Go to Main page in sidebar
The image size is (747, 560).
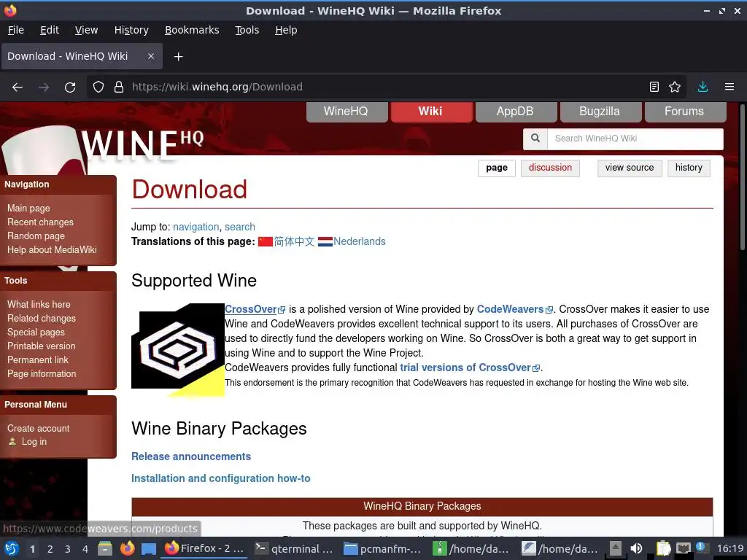click(x=28, y=208)
